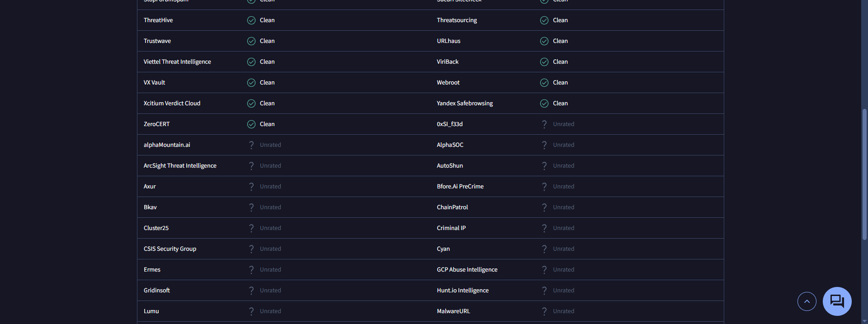Image resolution: width=868 pixels, height=324 pixels.
Task: Click the question mark icon for Criminal IP
Action: (x=544, y=228)
